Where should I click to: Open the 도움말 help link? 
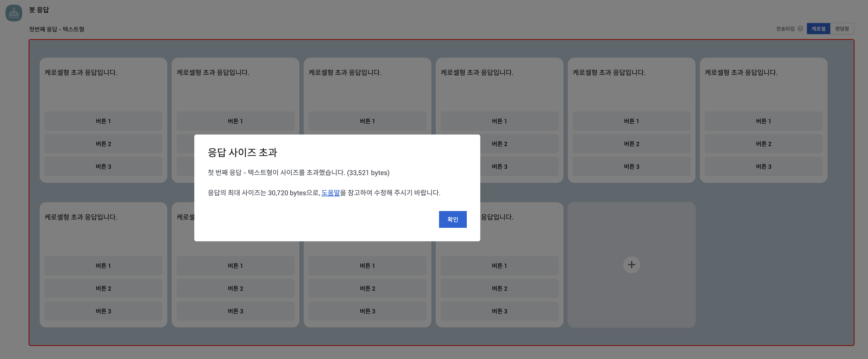coord(330,193)
